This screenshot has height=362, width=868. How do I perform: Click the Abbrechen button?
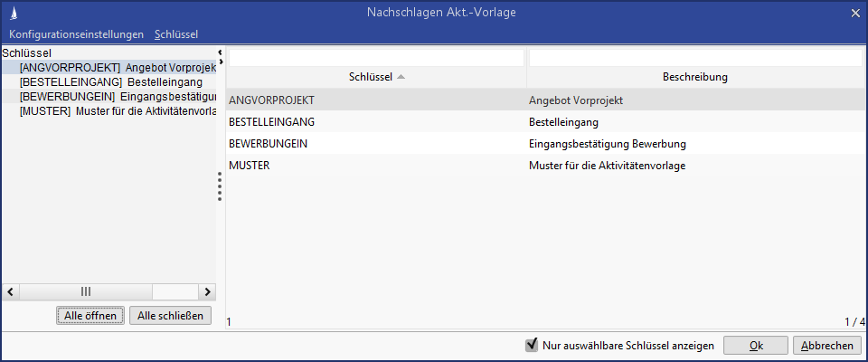826,346
